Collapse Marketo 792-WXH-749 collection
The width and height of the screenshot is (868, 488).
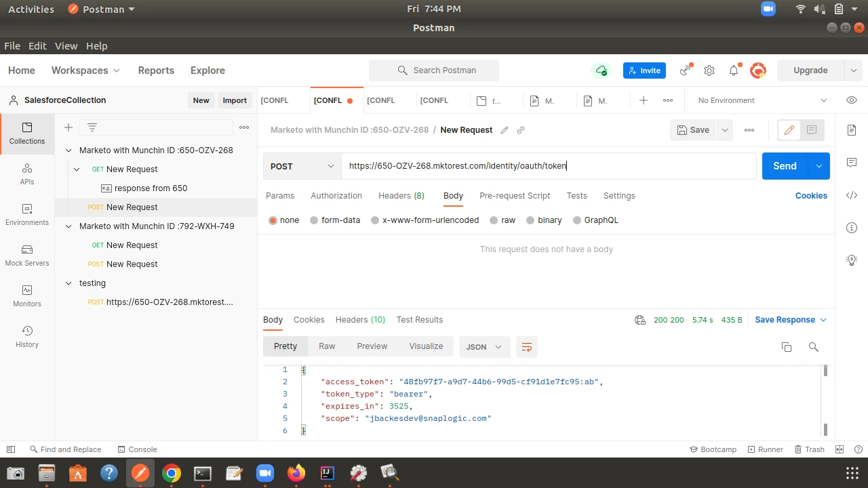68,226
